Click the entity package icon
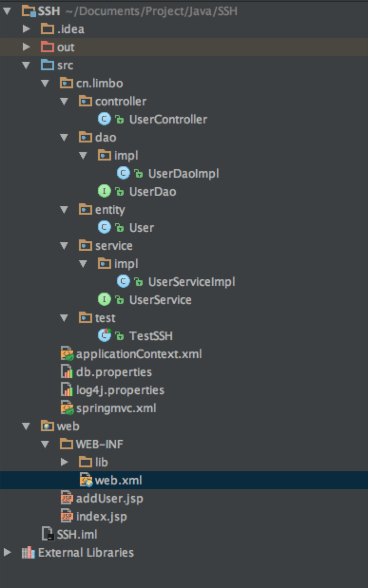 click(x=85, y=209)
